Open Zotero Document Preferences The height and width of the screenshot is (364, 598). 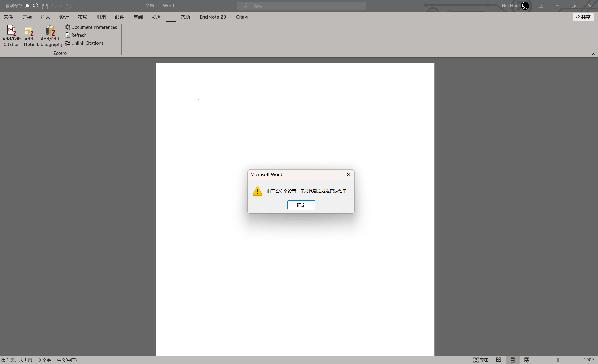coord(91,27)
